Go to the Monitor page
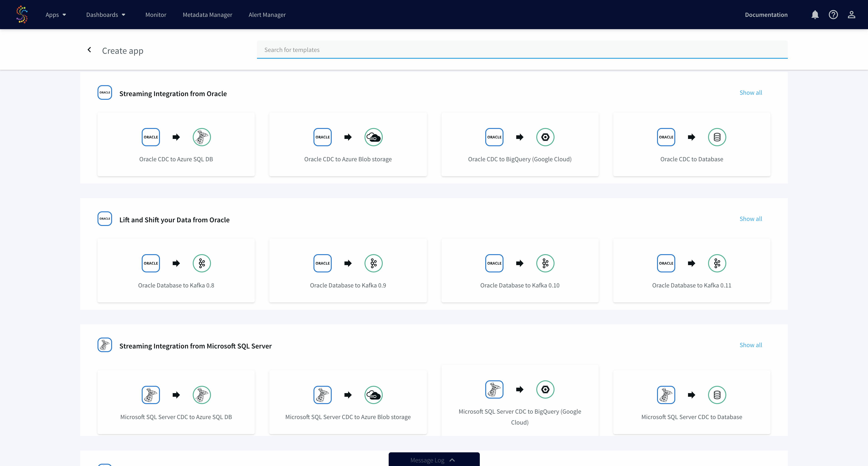868x466 pixels. (156, 15)
